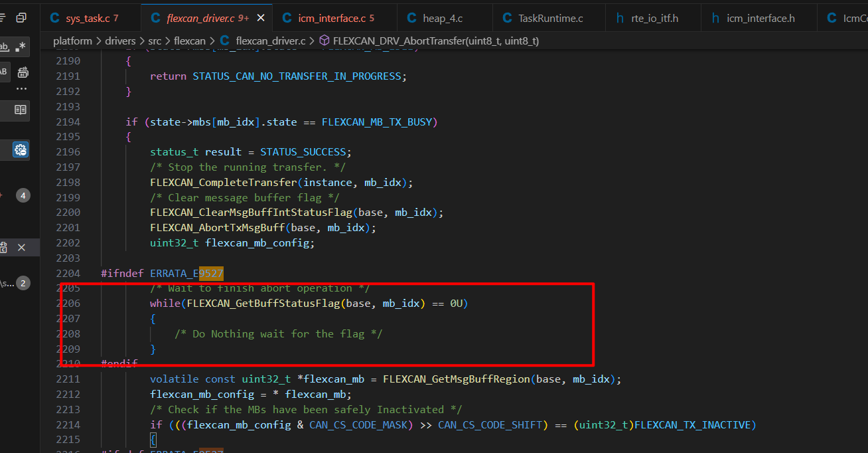The width and height of the screenshot is (868, 453).
Task: Click the result count badge showing 4
Action: [x=23, y=195]
